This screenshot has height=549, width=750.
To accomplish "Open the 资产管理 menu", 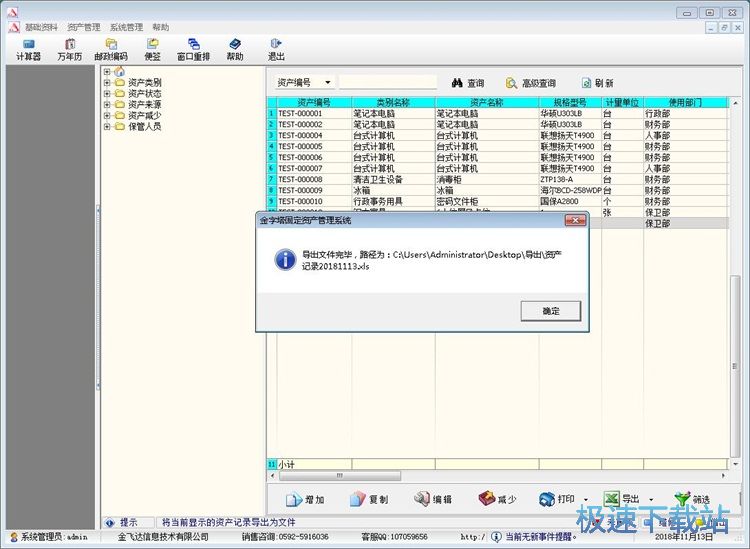I will pyautogui.click(x=84, y=27).
